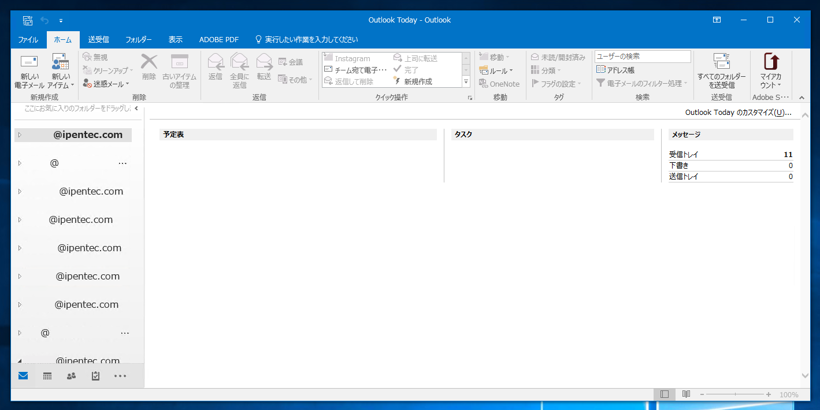The width and height of the screenshot is (820, 410).
Task: Create a new email with 新しい電子メール
Action: click(29, 71)
